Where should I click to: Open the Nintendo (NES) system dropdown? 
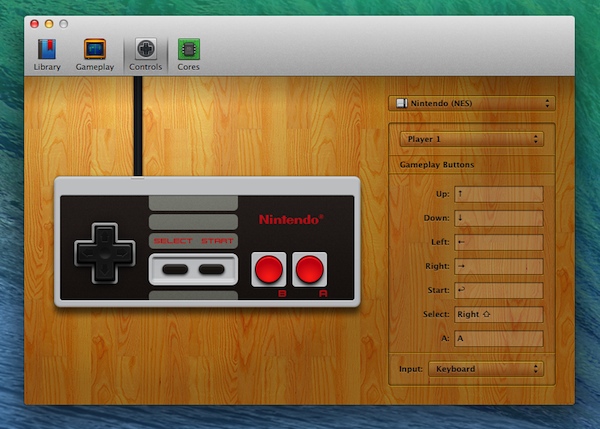point(471,103)
